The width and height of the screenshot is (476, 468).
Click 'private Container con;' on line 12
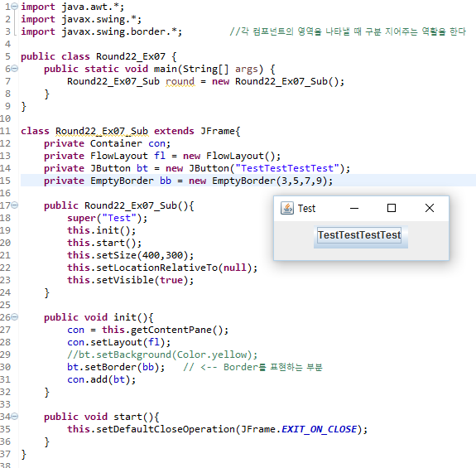point(107,143)
